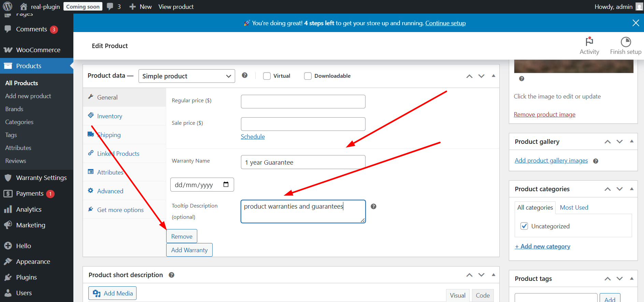Move Product data panel up
Screen dimensions: 644x302
click(469, 76)
